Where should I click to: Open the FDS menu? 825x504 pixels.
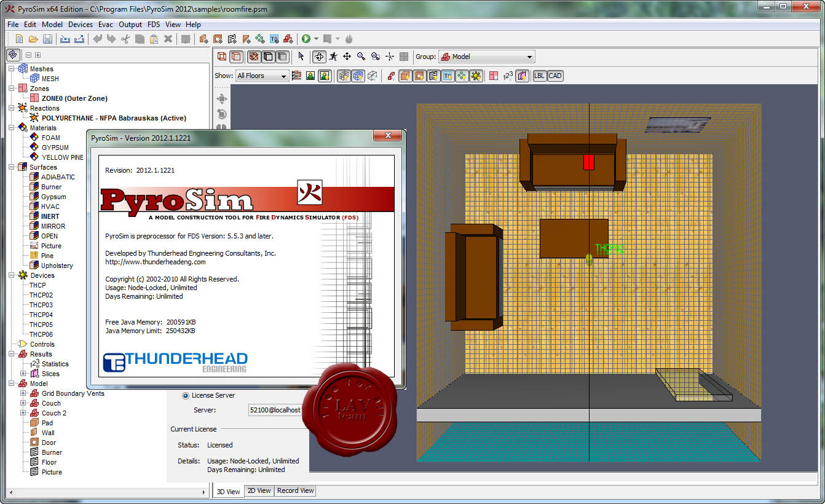point(154,25)
